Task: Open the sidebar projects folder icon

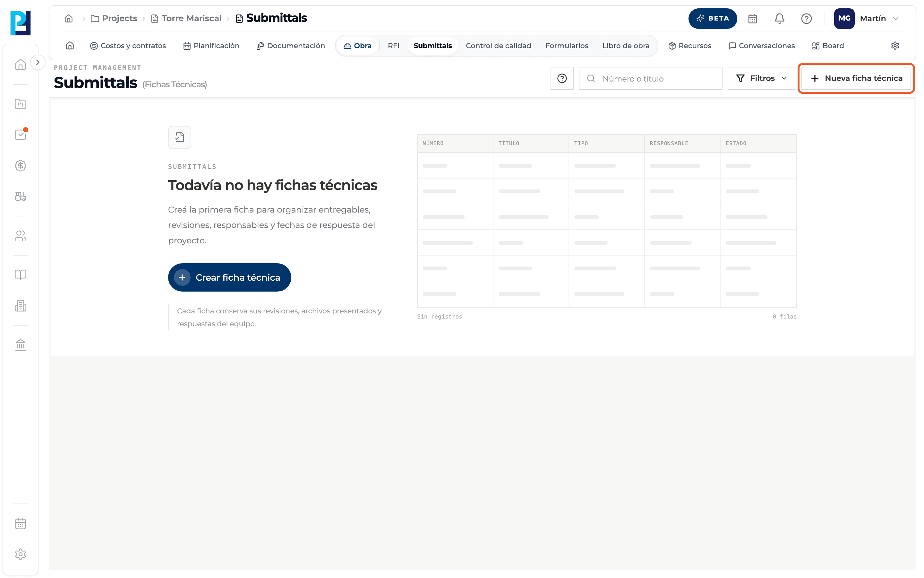Action: click(21, 104)
